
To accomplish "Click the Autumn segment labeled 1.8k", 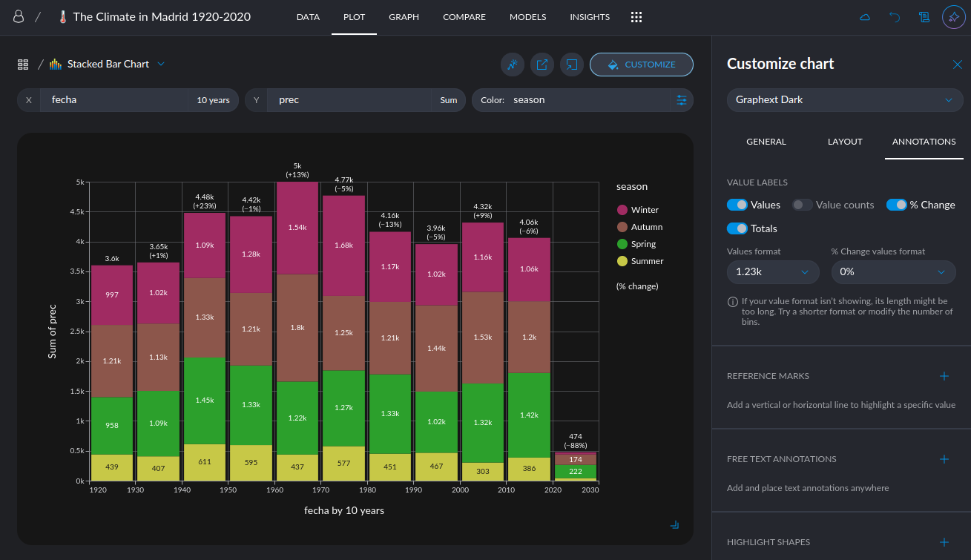I will click(297, 328).
